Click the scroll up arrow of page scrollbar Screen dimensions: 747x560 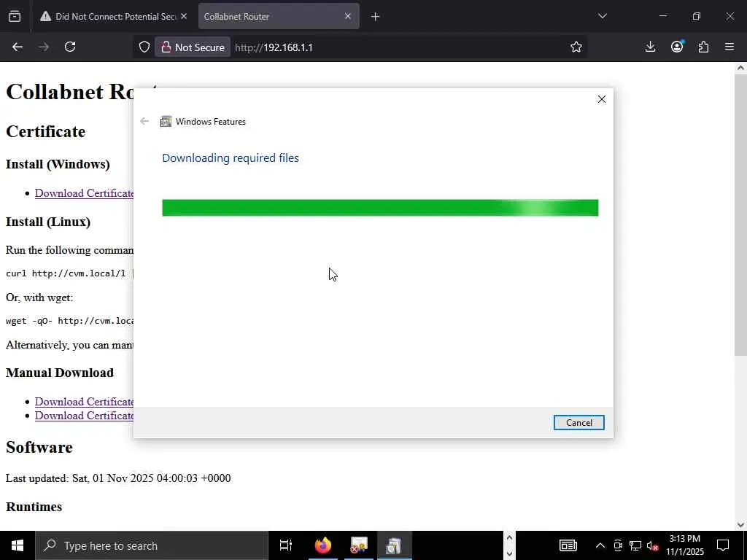pos(740,68)
